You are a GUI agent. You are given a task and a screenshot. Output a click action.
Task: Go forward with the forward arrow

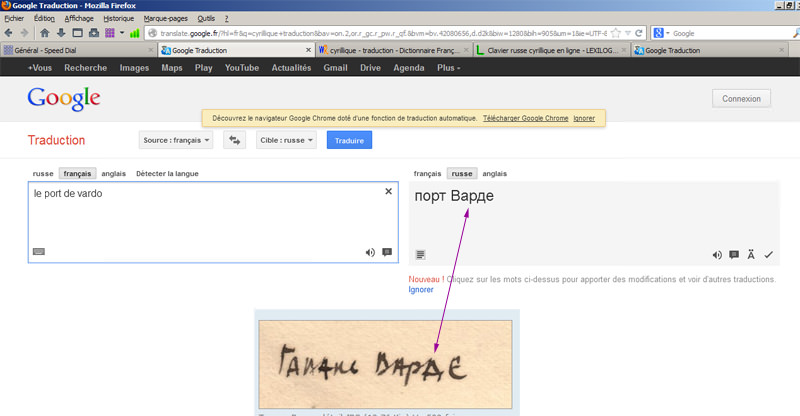pos(24,33)
